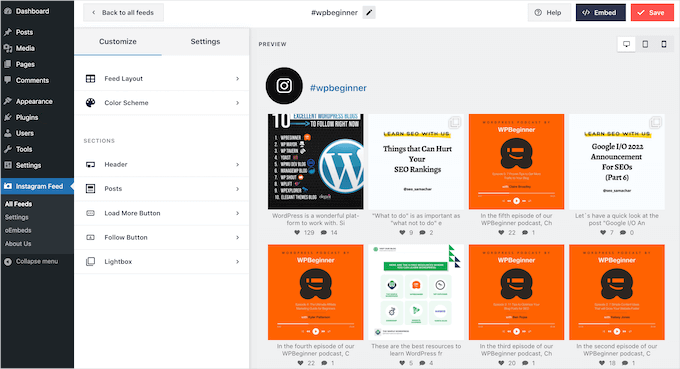Expand Color Scheme with its chevron
This screenshot has width=680, height=369.
237,103
